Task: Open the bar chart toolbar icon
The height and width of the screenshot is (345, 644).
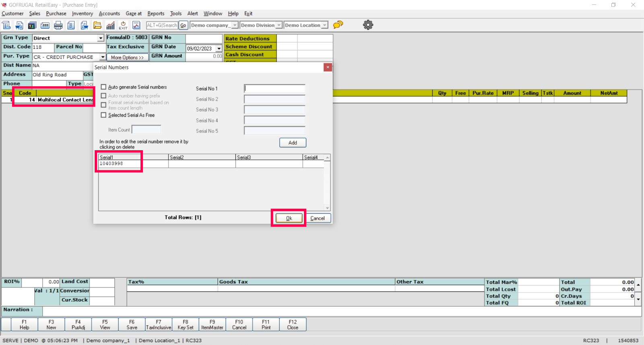Action: (110, 25)
